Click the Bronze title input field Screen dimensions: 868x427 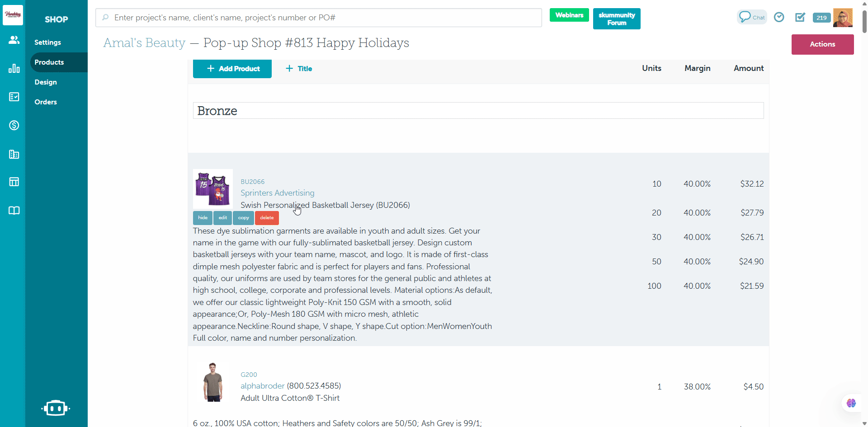[478, 111]
